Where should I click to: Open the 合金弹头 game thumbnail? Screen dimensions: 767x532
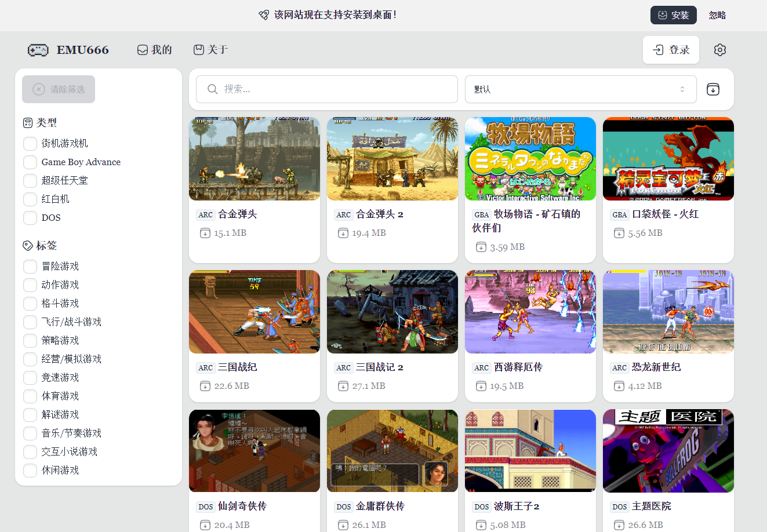(x=255, y=159)
